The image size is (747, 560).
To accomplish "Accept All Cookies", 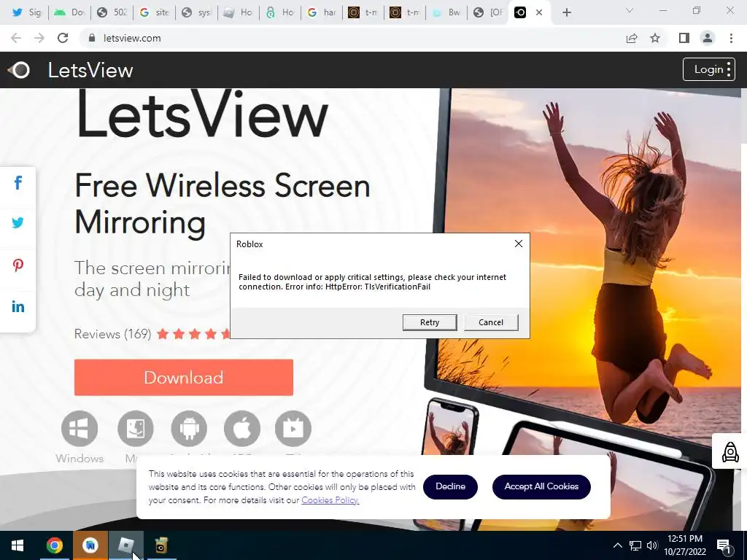I will click(x=541, y=486).
